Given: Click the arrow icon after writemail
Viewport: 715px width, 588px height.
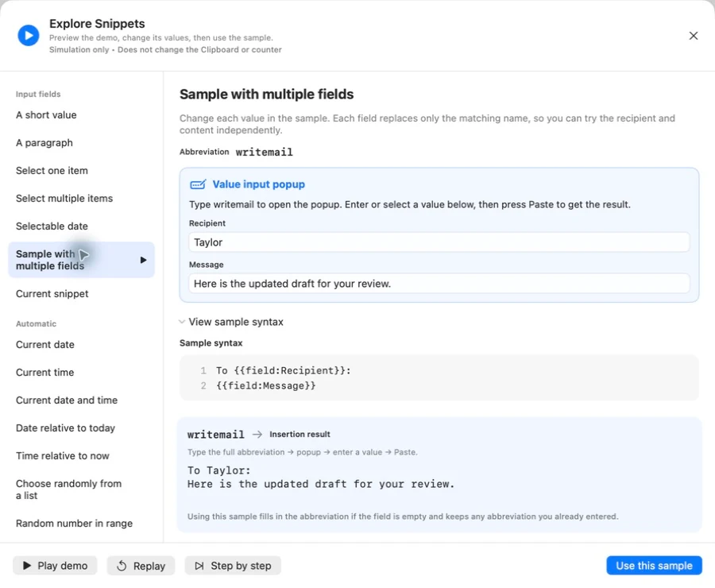Looking at the screenshot, I should (257, 435).
